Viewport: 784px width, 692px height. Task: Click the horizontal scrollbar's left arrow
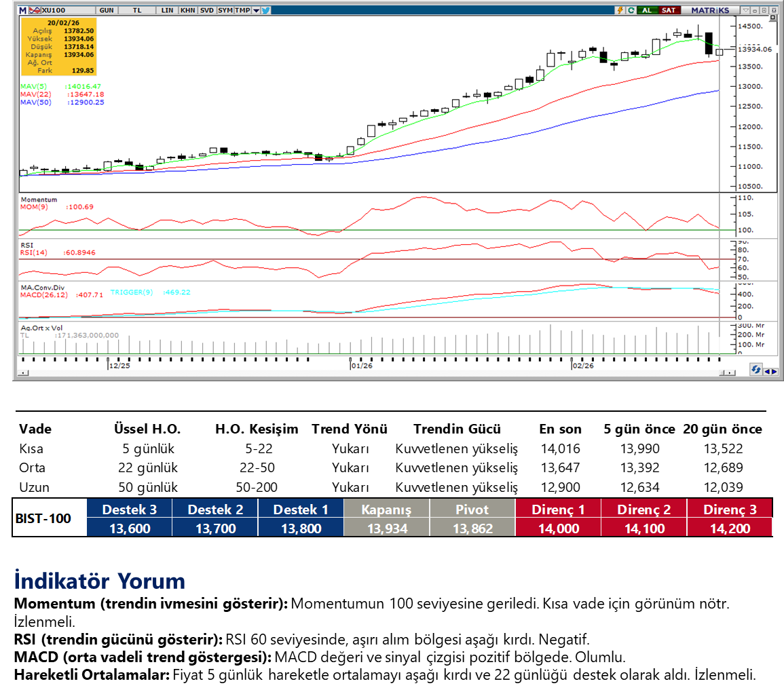pos(24,372)
